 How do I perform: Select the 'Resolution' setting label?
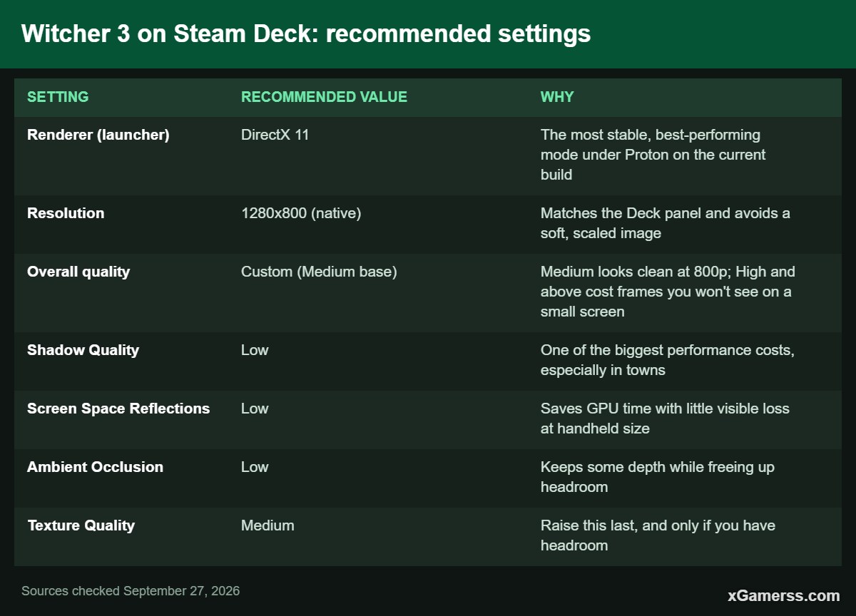(x=66, y=213)
